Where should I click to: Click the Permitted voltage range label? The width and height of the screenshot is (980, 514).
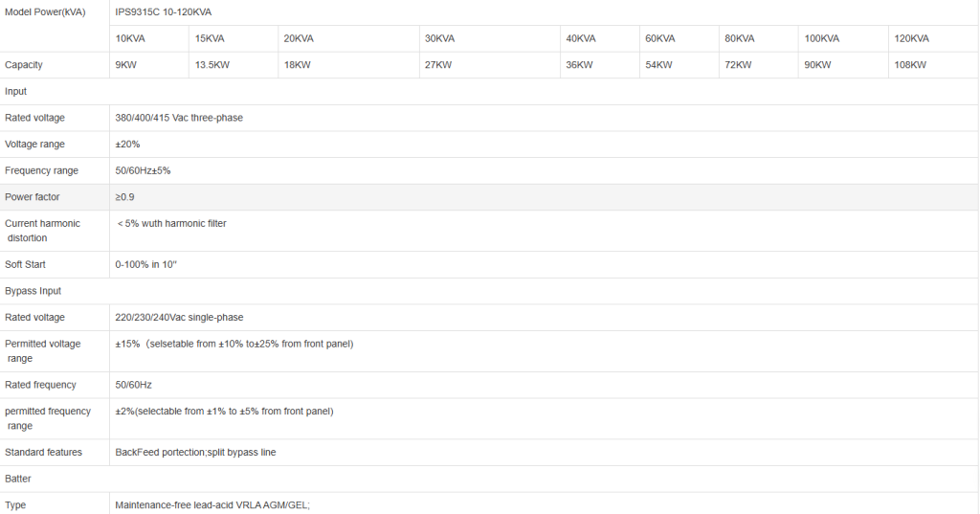coord(42,351)
